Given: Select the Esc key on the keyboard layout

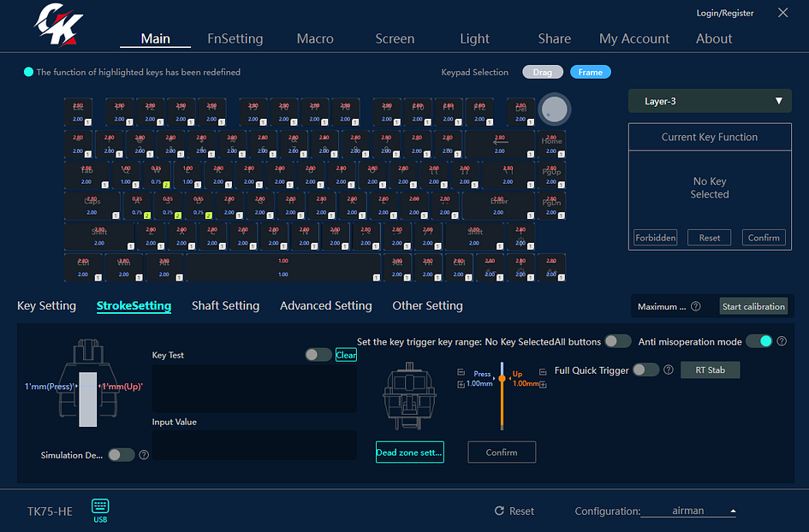Looking at the screenshot, I should tap(79, 112).
